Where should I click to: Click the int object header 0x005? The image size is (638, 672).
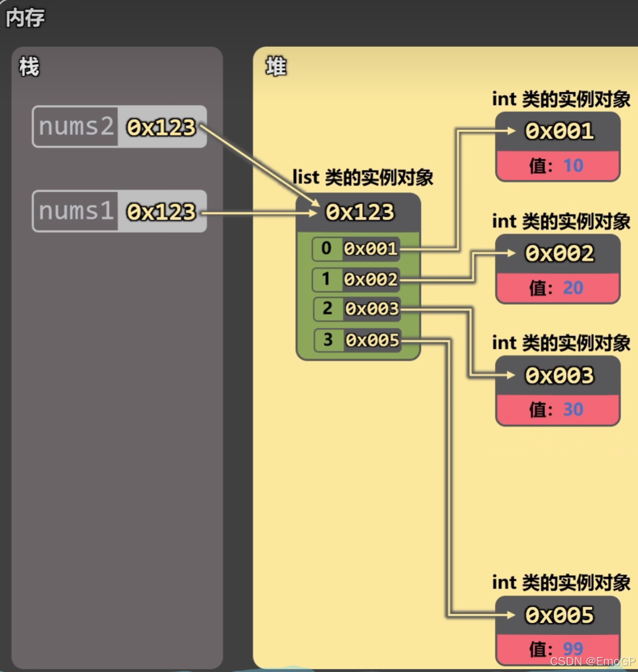tap(559, 615)
